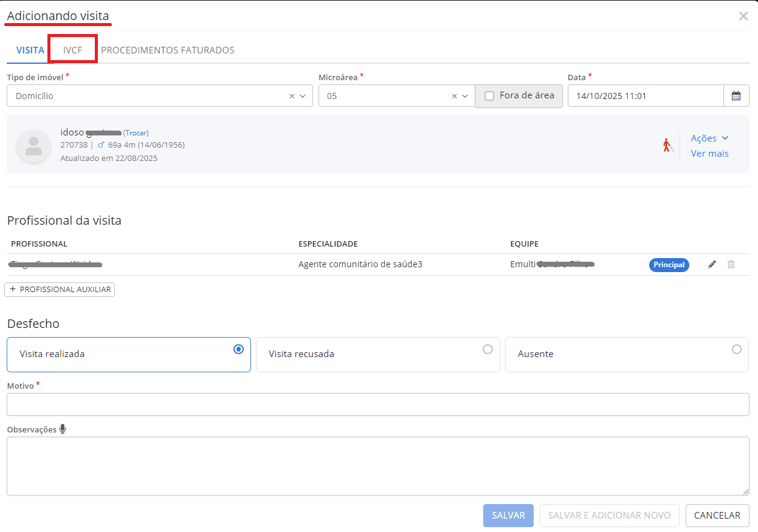
Task: Open the Tipo de imóvel dropdown arrow
Action: pos(303,96)
